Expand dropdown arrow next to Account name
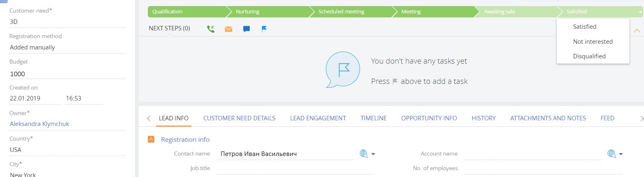The image size is (644, 177). [x=621, y=154]
